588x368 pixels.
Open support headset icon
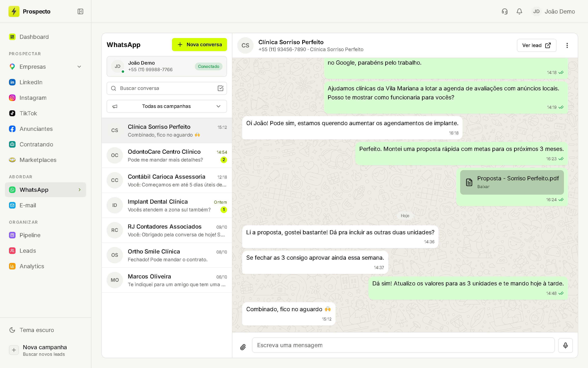point(505,11)
